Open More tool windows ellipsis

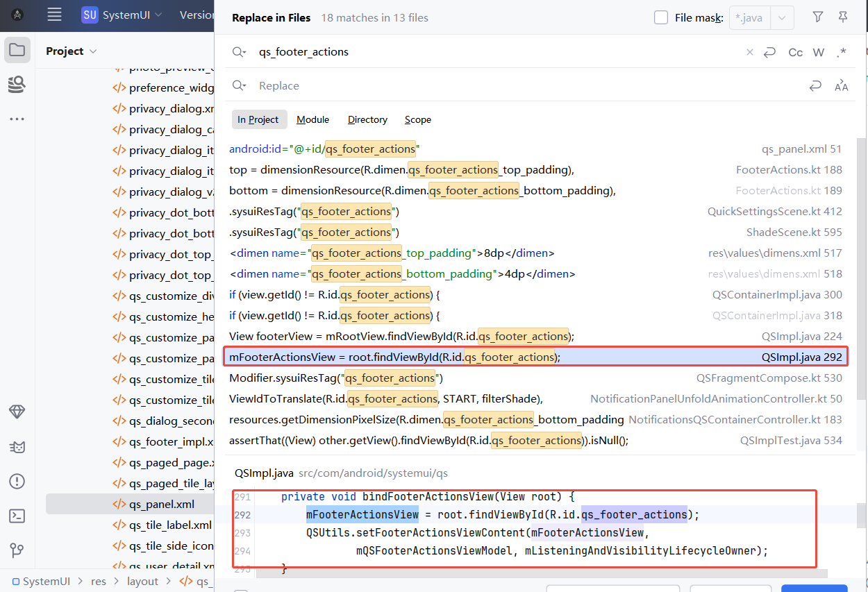click(x=17, y=119)
